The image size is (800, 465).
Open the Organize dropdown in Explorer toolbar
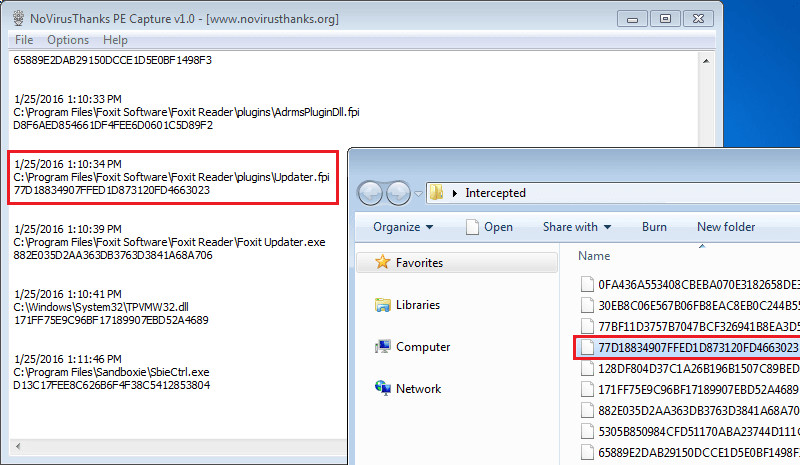403,227
